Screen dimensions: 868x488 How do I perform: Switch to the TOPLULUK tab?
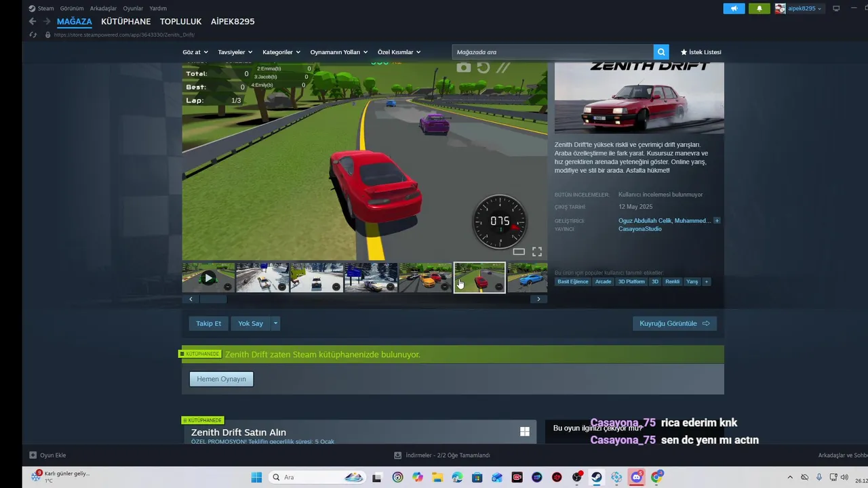point(181,22)
